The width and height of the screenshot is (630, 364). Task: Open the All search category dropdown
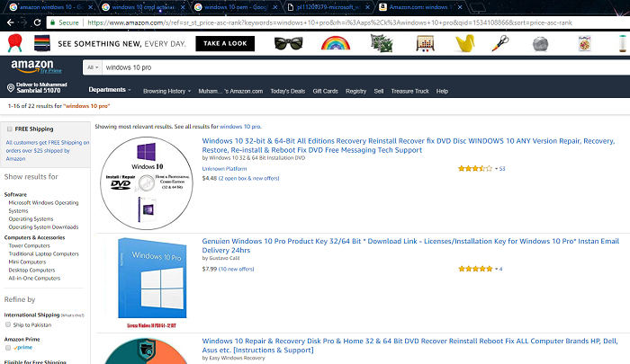93,67
